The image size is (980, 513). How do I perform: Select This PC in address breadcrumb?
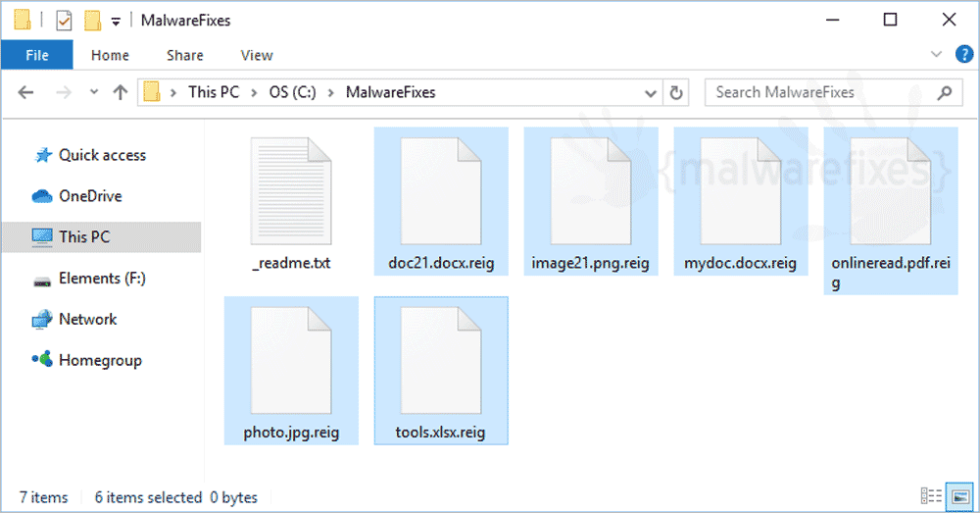214,92
